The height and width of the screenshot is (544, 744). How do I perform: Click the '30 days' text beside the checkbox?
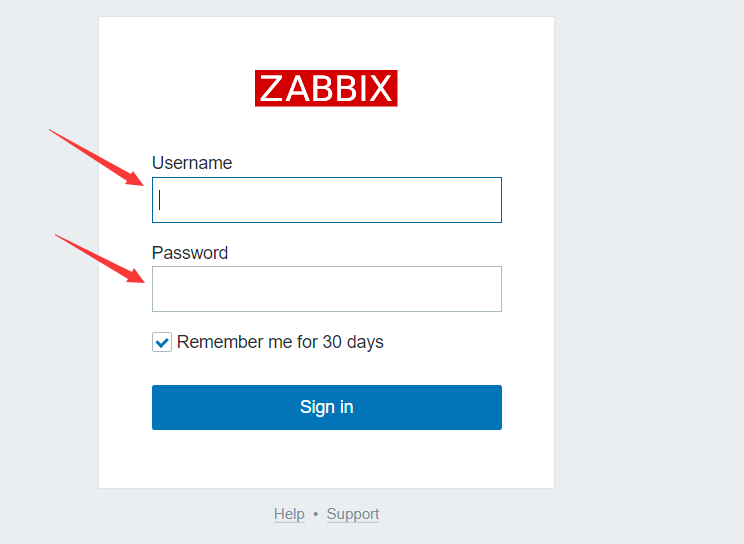point(352,342)
